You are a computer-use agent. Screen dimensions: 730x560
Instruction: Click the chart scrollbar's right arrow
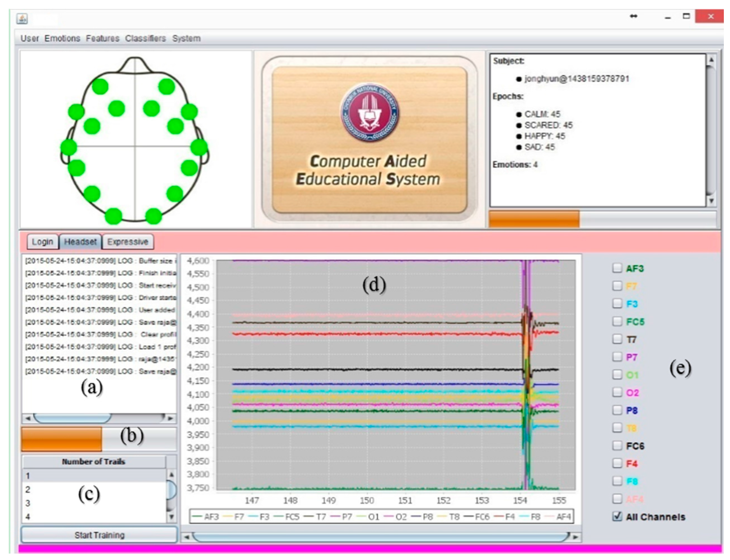click(x=575, y=537)
